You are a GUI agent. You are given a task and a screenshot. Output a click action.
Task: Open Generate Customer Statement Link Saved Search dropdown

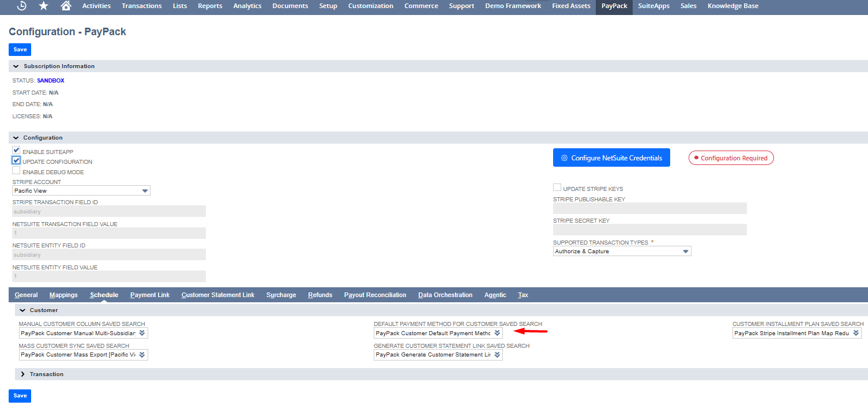pyautogui.click(x=438, y=355)
